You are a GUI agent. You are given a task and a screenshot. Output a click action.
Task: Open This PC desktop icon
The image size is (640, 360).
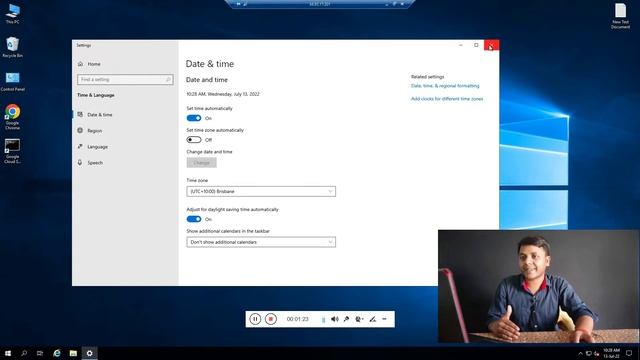(13, 13)
